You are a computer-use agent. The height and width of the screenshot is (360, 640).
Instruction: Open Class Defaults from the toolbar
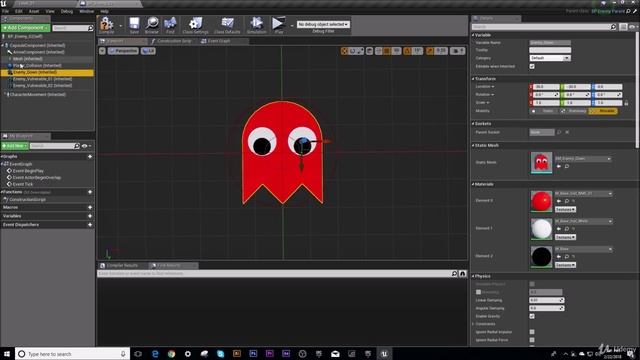pos(227,25)
